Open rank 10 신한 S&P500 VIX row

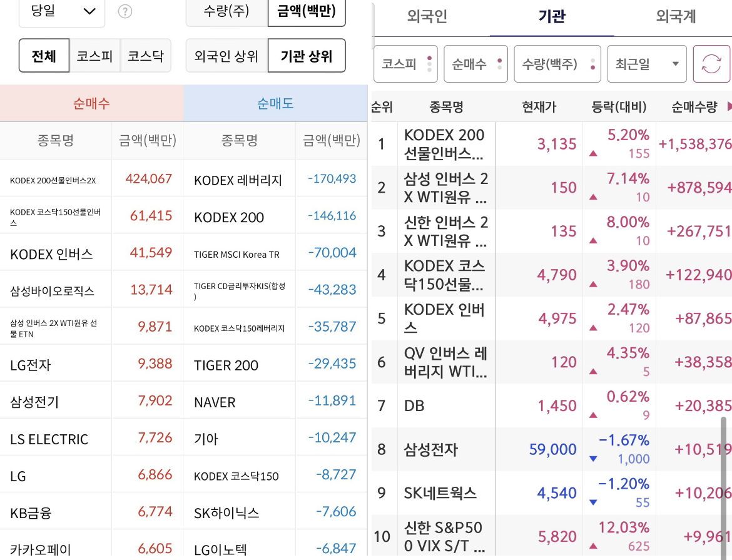click(552, 536)
